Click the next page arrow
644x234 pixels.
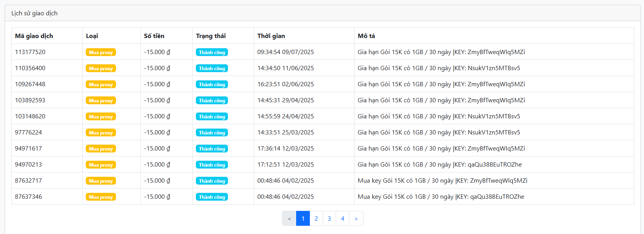356,218
